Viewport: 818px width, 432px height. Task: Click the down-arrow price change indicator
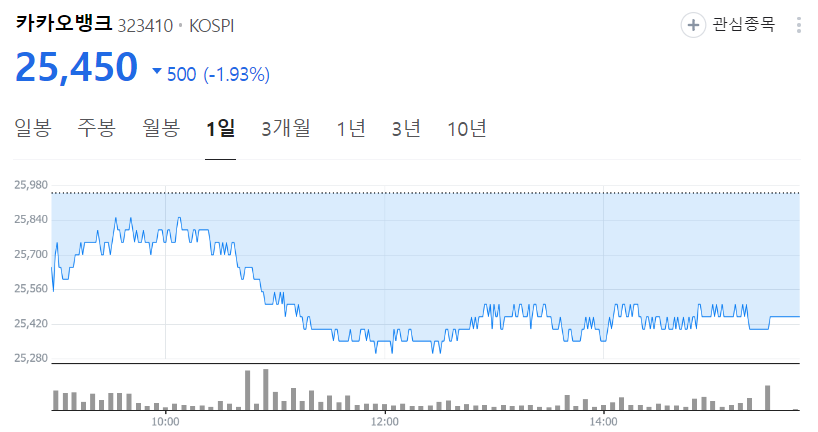(x=157, y=70)
